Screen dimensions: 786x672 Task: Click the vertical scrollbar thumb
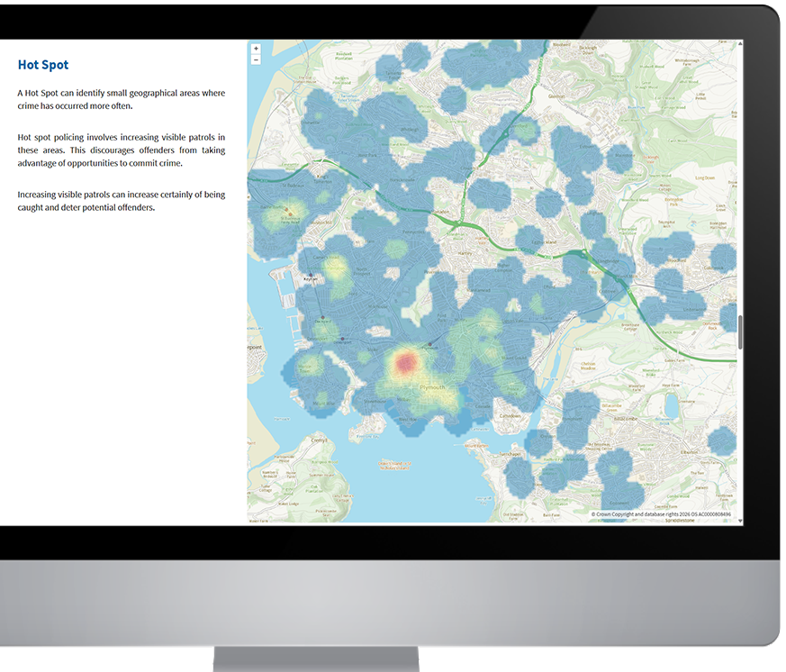tap(740, 332)
